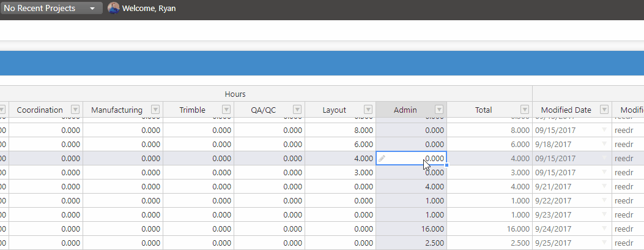This screenshot has height=250, width=644.
Task: Select the Layout cell showing 3.000
Action: point(340,172)
